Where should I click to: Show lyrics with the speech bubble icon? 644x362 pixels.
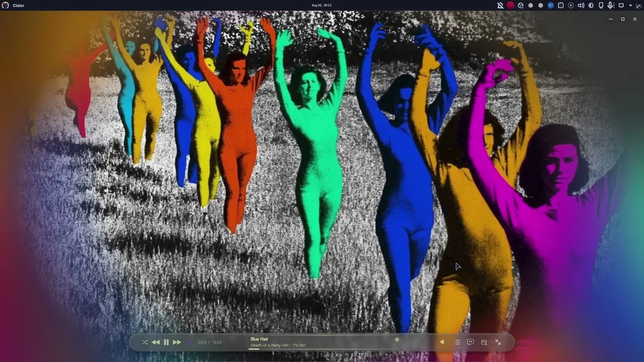coord(470,342)
